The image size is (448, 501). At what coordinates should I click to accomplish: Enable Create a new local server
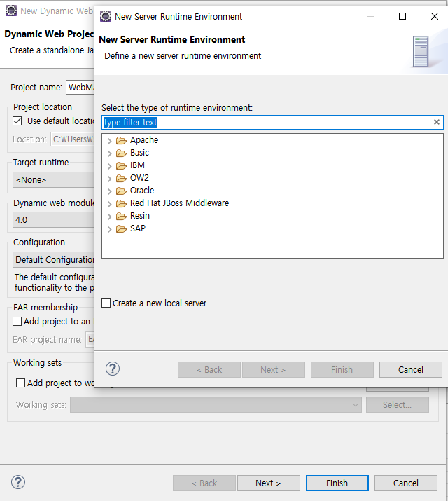tap(106, 303)
